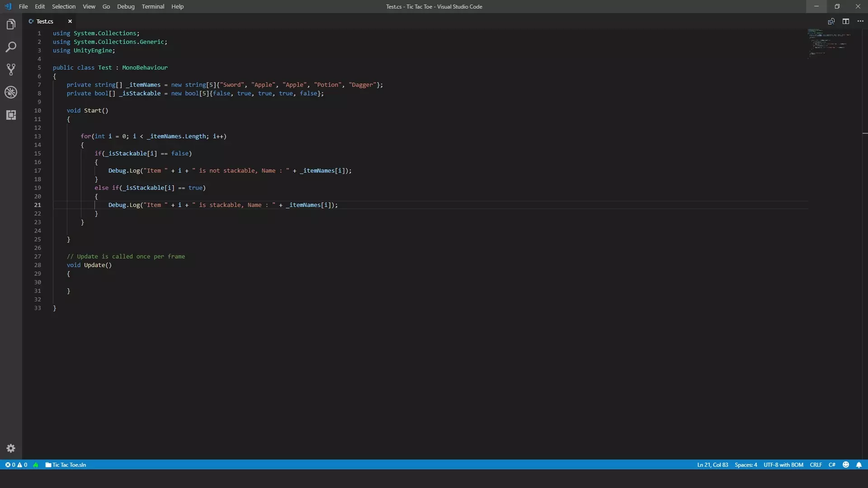Screen dimensions: 868x488
Task: Select the Tic Tac Toe.sln project in status bar
Action: click(66, 465)
